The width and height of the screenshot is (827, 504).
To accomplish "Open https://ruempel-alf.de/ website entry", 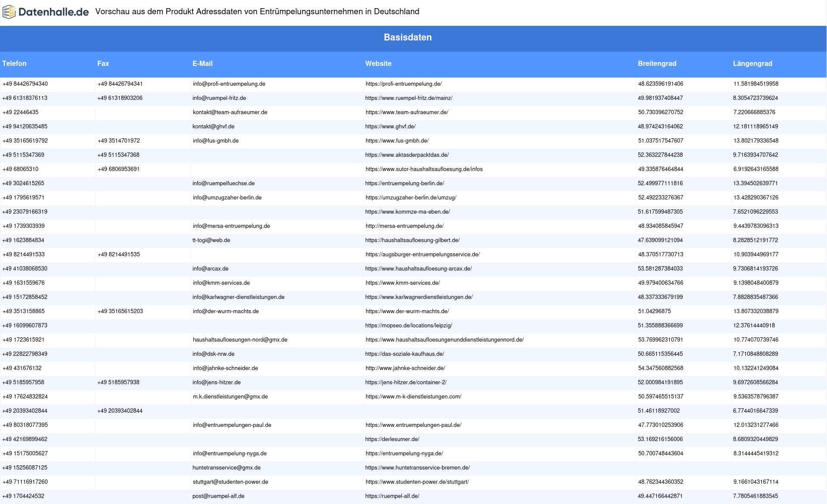I will click(x=392, y=496).
